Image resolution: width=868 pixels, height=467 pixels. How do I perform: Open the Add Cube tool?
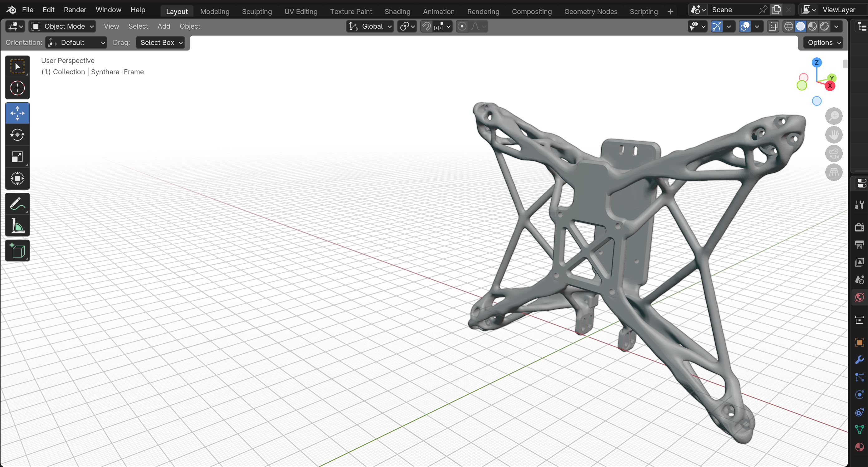[17, 251]
